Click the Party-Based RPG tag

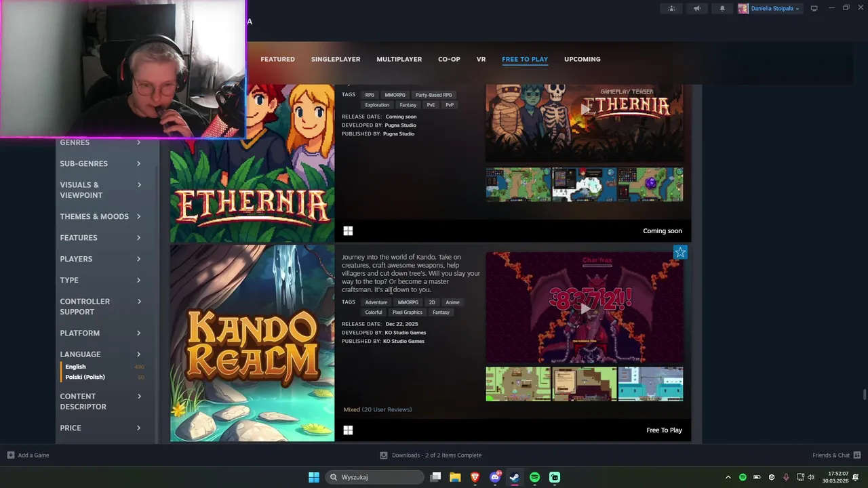coord(433,95)
